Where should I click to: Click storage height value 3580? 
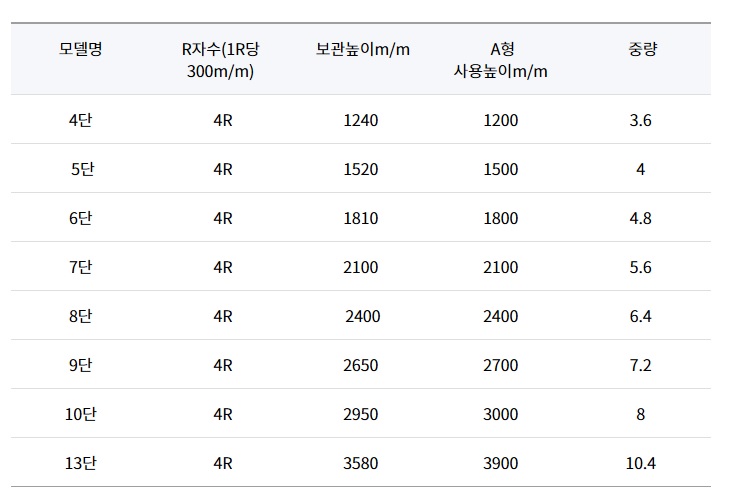click(360, 463)
